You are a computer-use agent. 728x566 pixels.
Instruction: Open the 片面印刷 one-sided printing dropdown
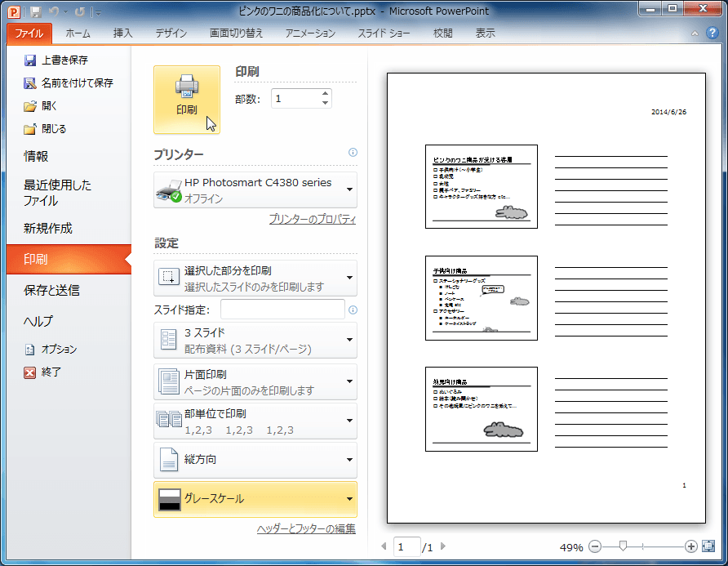(255, 381)
